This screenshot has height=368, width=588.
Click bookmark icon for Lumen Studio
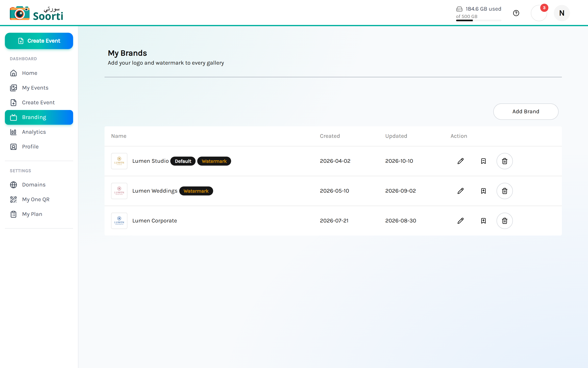[x=483, y=161]
